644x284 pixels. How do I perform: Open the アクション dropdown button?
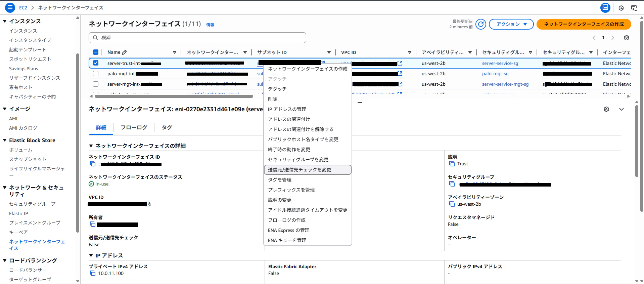pos(511,24)
